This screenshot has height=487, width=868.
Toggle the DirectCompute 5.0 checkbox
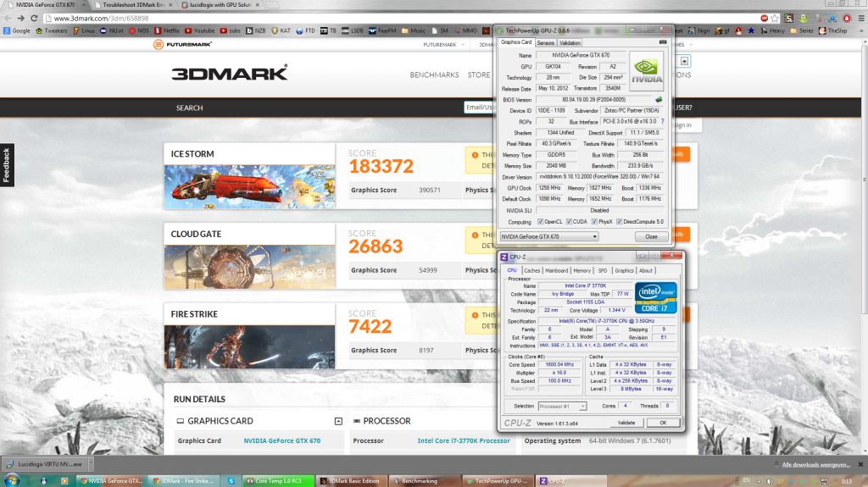tap(620, 222)
